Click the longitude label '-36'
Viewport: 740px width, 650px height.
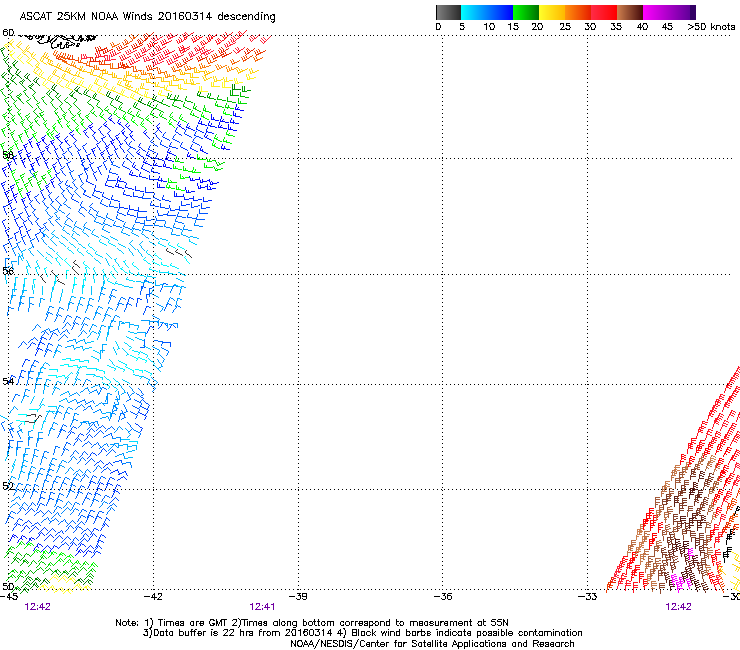click(x=443, y=597)
